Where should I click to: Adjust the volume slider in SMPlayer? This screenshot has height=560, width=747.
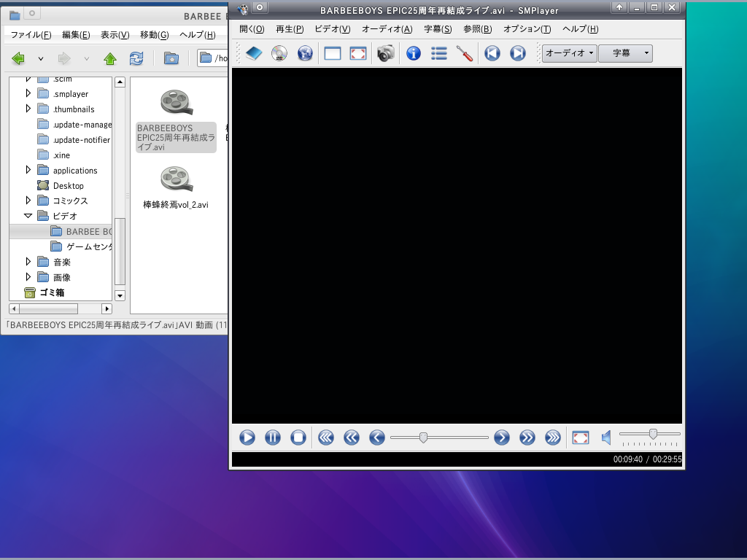650,434
